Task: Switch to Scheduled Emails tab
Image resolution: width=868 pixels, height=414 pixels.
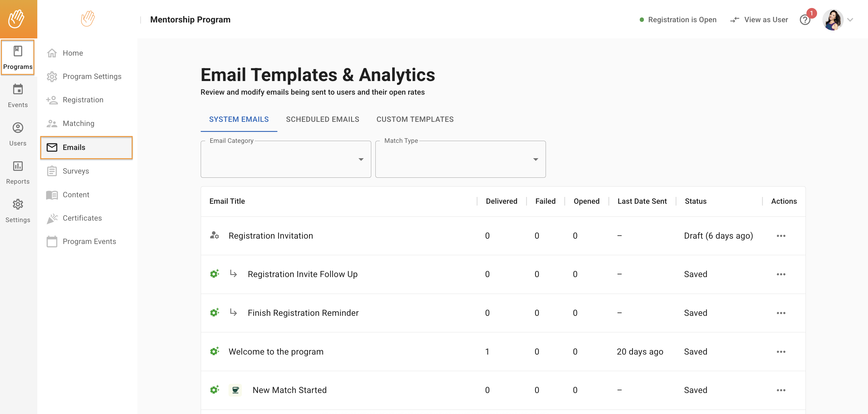Action: (x=322, y=119)
